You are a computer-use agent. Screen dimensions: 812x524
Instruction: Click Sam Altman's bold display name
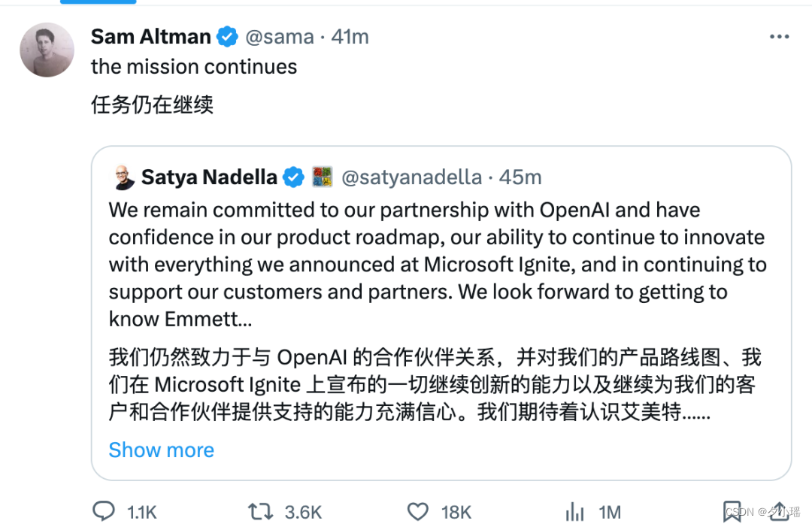tap(150, 36)
